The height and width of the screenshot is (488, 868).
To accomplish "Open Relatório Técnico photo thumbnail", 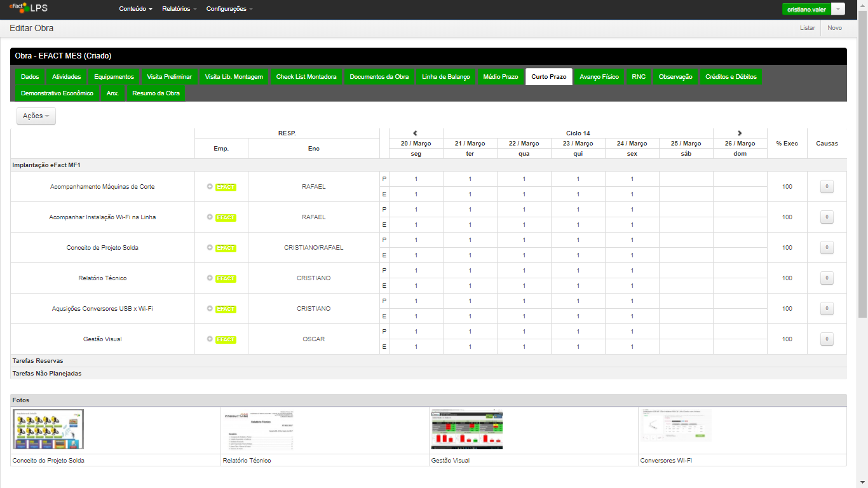I will [258, 430].
